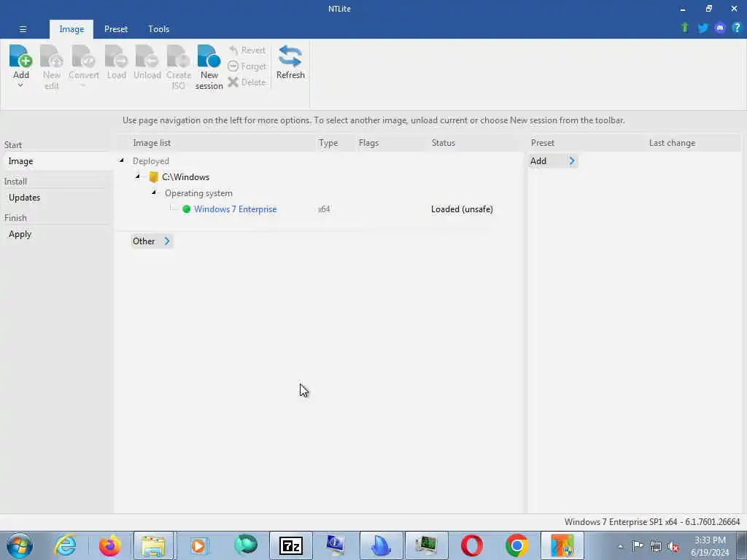Select Image page in left navigation
Image resolution: width=747 pixels, height=560 pixels.
click(57, 161)
